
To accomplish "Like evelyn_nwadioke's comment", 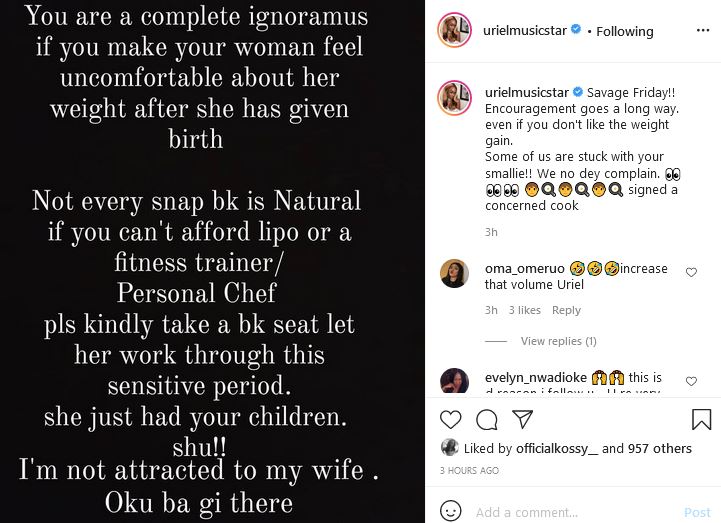I will (x=691, y=380).
